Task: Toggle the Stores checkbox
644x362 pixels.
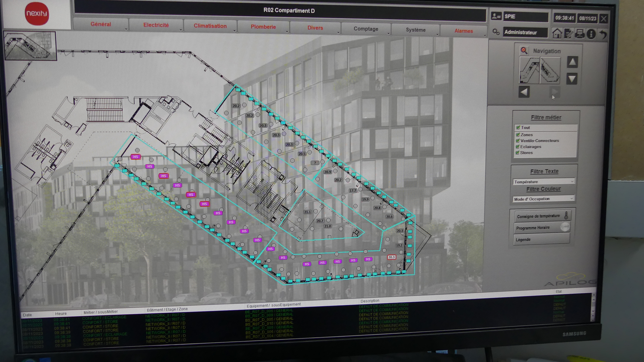Action: pyautogui.click(x=517, y=152)
